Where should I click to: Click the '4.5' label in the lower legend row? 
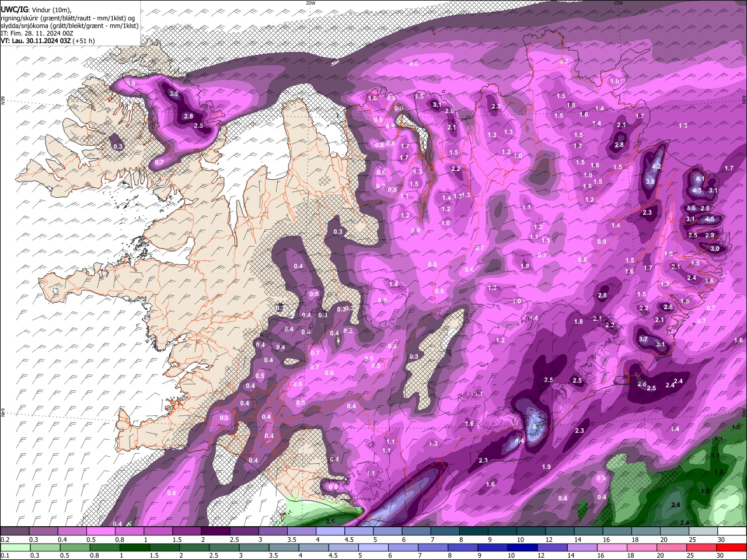tap(333, 556)
